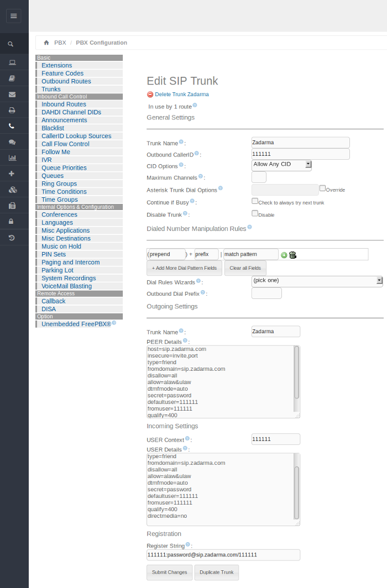Click the prepend dial pattern field

(167, 254)
